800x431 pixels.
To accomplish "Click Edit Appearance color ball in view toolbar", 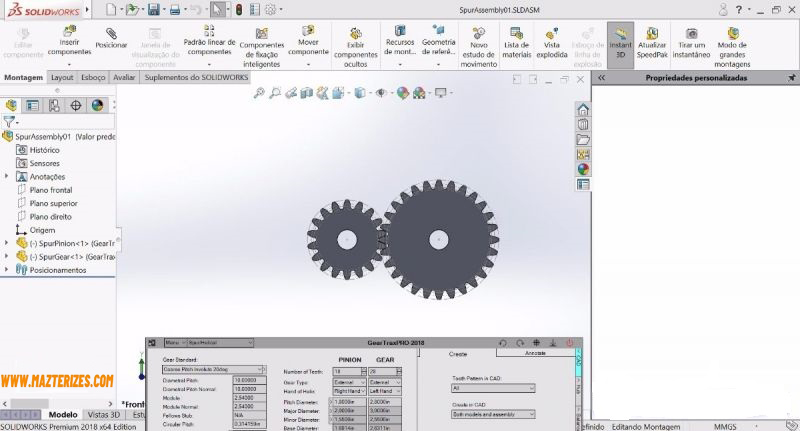I will [403, 93].
